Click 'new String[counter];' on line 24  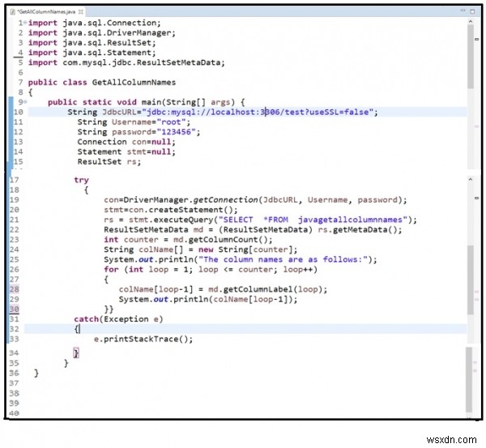(248, 250)
